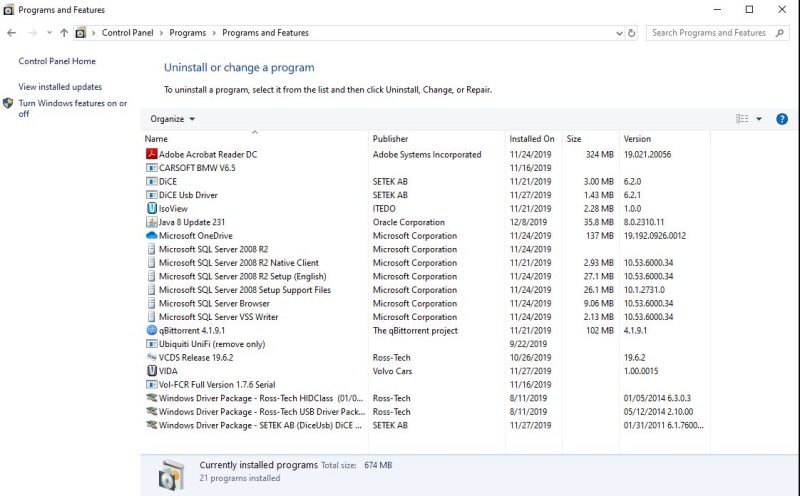Click the CARSOFT BMW V6.5 program icon
The image size is (800, 496).
click(152, 168)
